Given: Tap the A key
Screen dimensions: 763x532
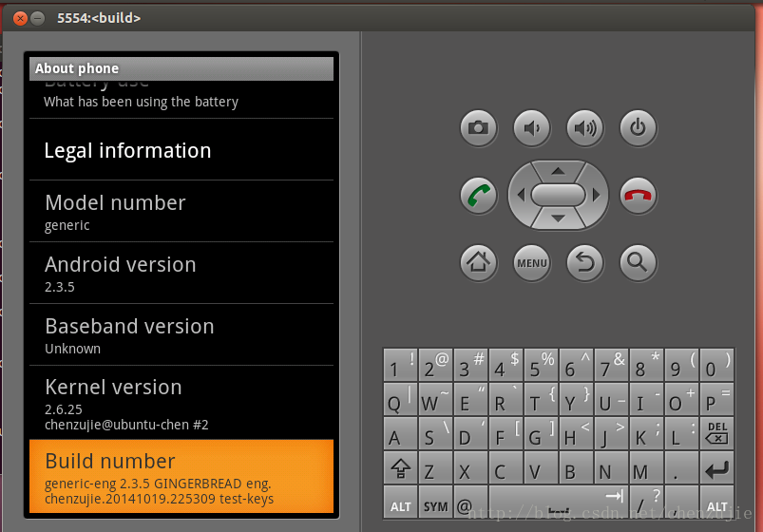Looking at the screenshot, I should click(x=400, y=433).
